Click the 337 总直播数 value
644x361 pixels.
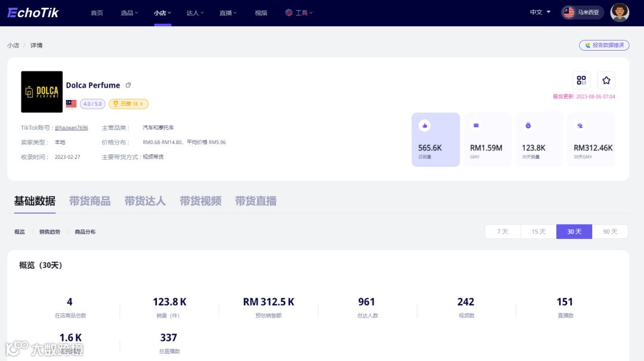point(168,338)
